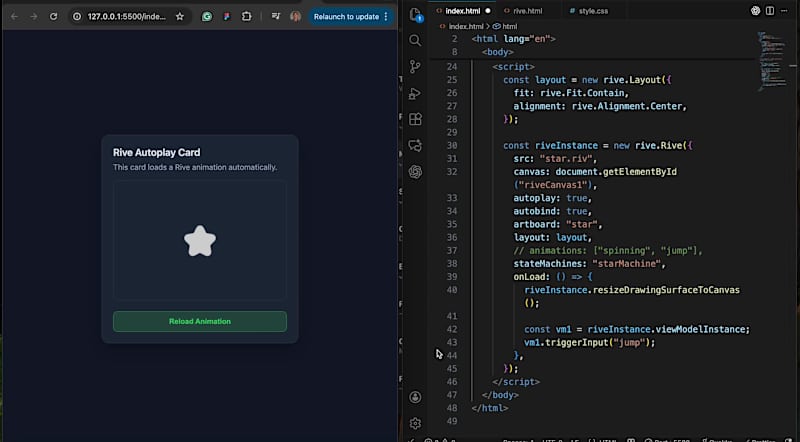Open the chat panel icon in activity bar
Screen dimensions: 800x442
pos(415,145)
